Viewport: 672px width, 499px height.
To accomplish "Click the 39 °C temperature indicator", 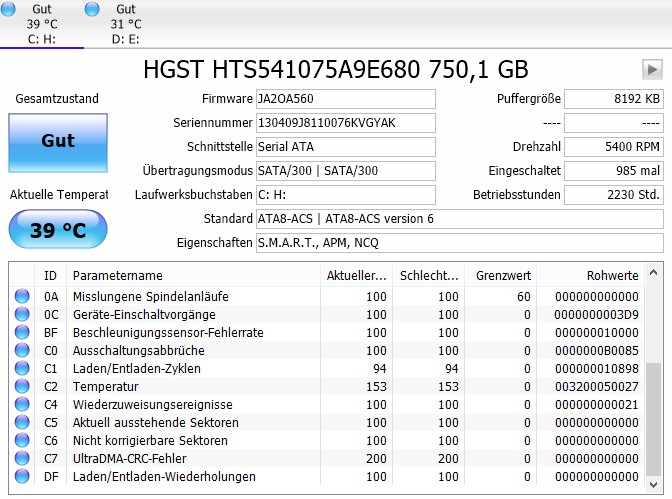I will pos(58,229).
